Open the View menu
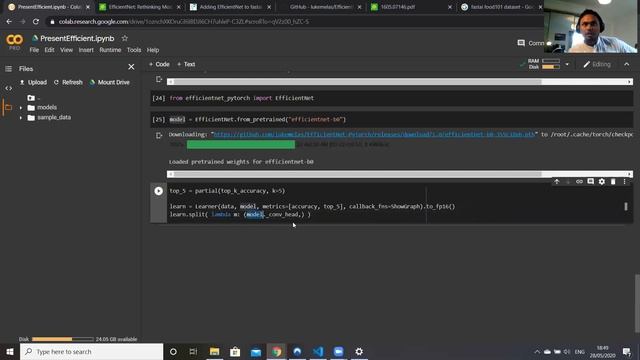This screenshot has width=640, height=360. coord(66,50)
